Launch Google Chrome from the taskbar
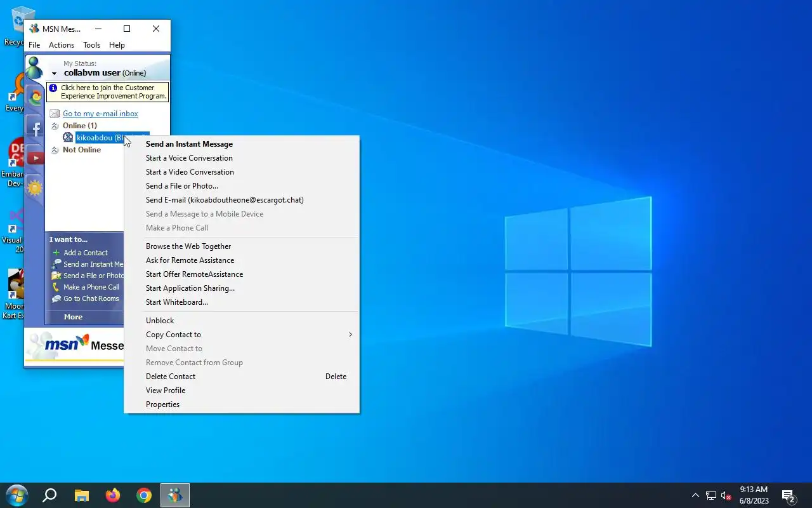The width and height of the screenshot is (812, 508). click(144, 495)
